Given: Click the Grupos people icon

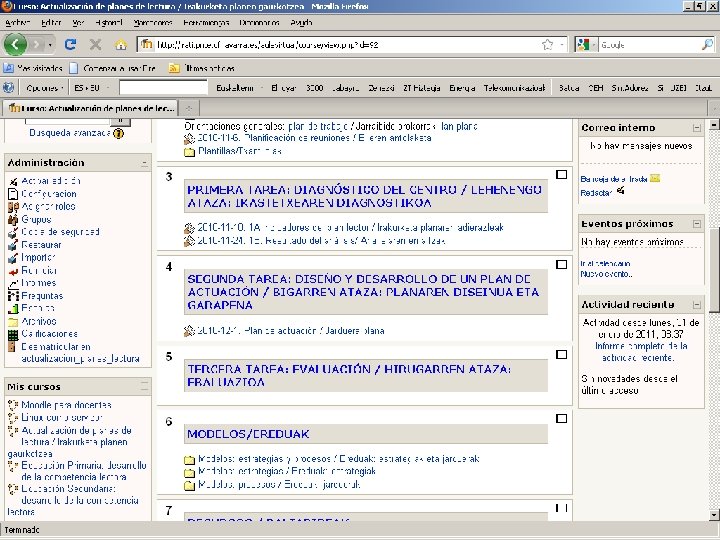Looking at the screenshot, I should click(x=13, y=219).
